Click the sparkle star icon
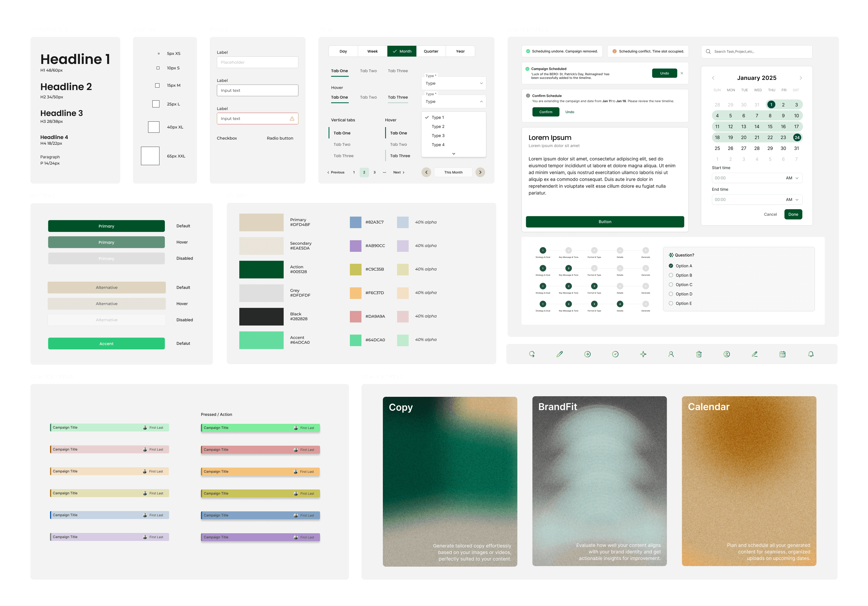Image resolution: width=868 pixels, height=606 pixels. [643, 354]
